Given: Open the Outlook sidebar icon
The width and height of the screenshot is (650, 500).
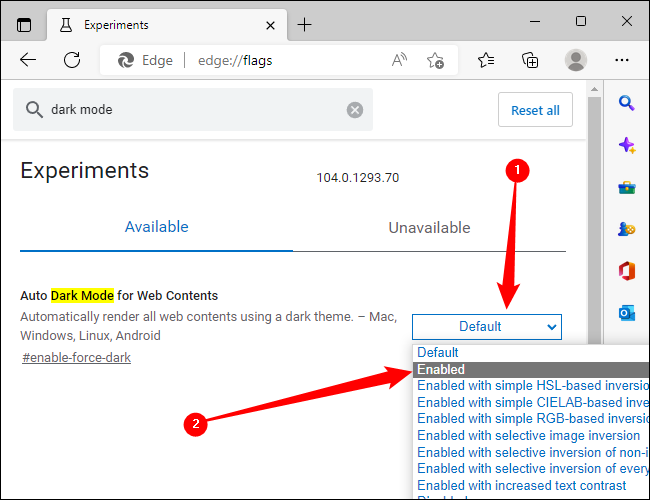Looking at the screenshot, I should [x=627, y=314].
